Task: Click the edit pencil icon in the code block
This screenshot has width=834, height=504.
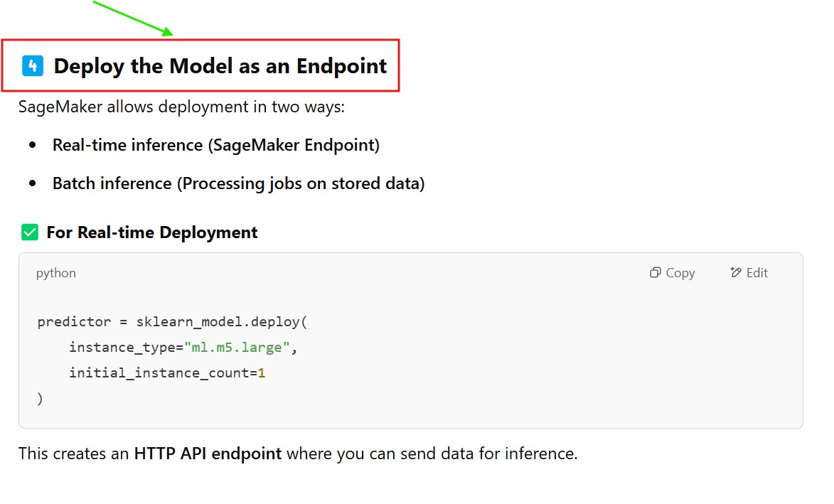Action: [x=736, y=273]
